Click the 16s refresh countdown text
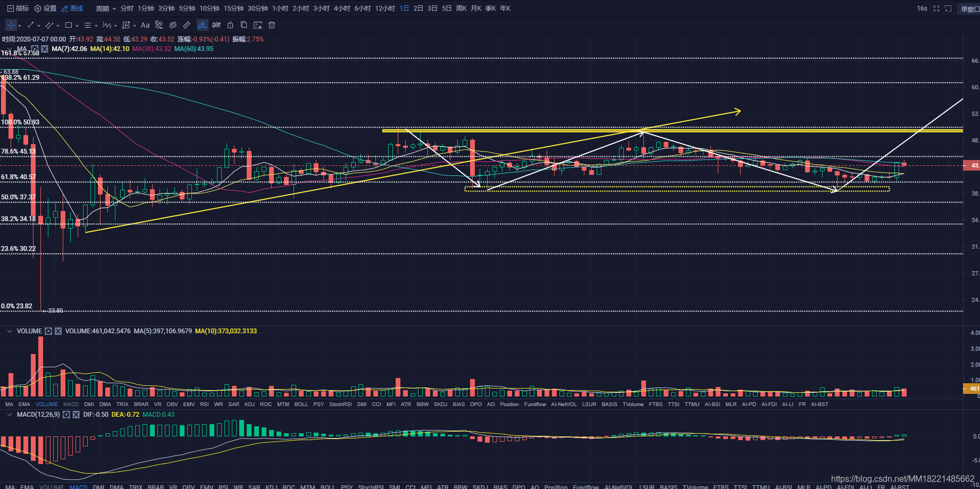Screen dimensions: 980x489 click(x=922, y=9)
